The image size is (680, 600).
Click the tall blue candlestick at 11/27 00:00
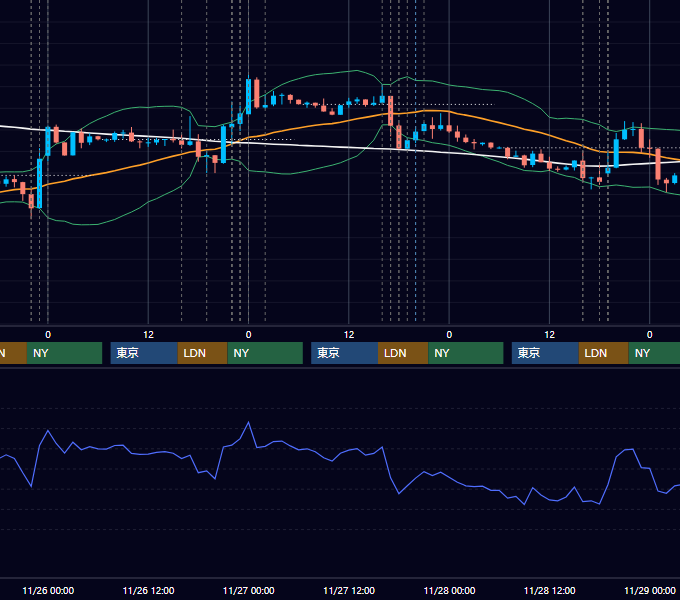tap(248, 96)
